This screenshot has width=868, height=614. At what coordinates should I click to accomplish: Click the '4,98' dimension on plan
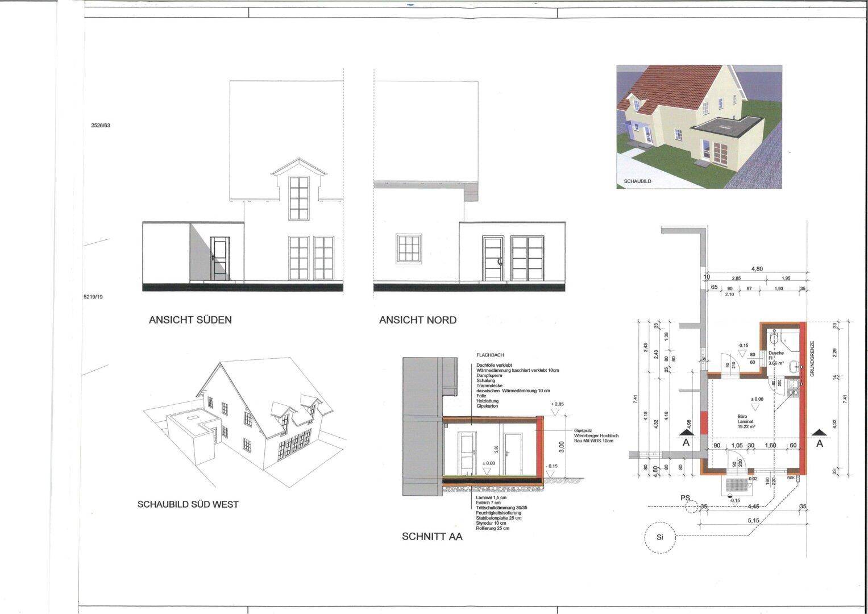click(689, 424)
